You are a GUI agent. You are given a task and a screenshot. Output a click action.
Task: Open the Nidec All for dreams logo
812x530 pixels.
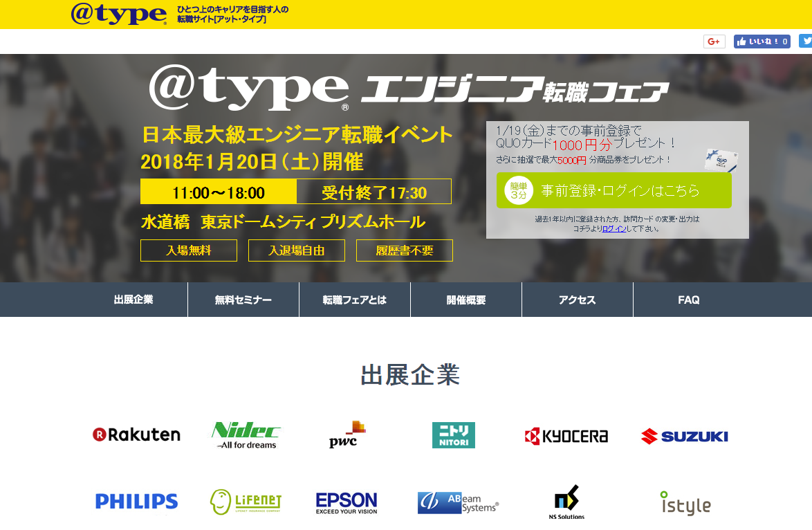click(x=246, y=435)
